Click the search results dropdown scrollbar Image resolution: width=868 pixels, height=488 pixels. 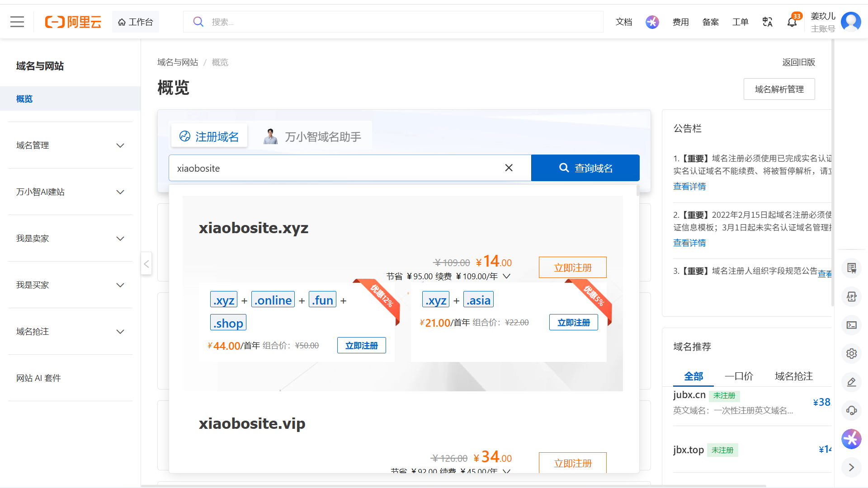638,191
